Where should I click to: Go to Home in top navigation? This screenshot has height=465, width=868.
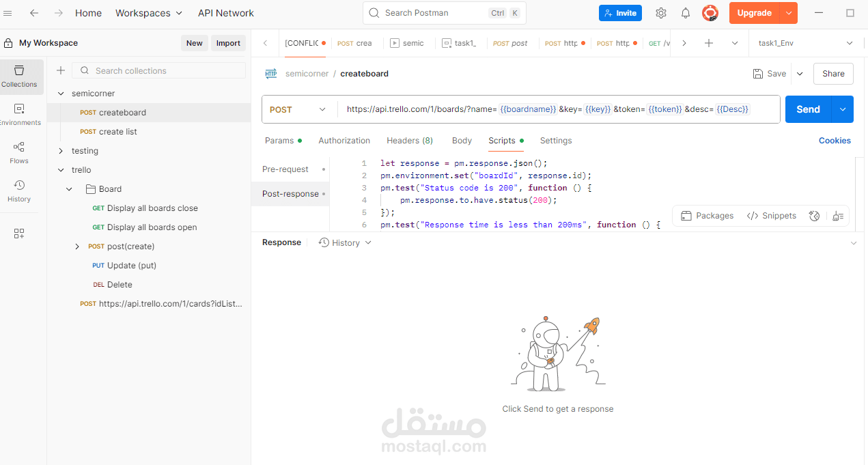point(89,13)
